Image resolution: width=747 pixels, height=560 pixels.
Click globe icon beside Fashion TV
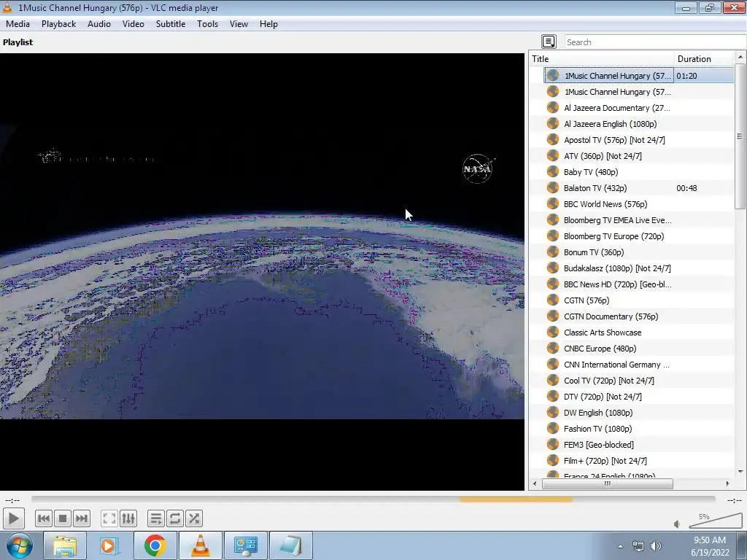click(553, 428)
